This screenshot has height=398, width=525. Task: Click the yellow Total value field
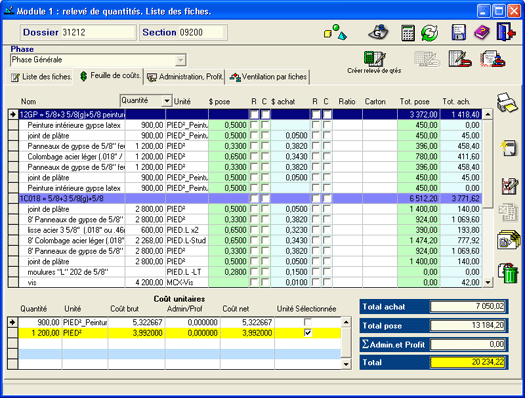(x=468, y=362)
